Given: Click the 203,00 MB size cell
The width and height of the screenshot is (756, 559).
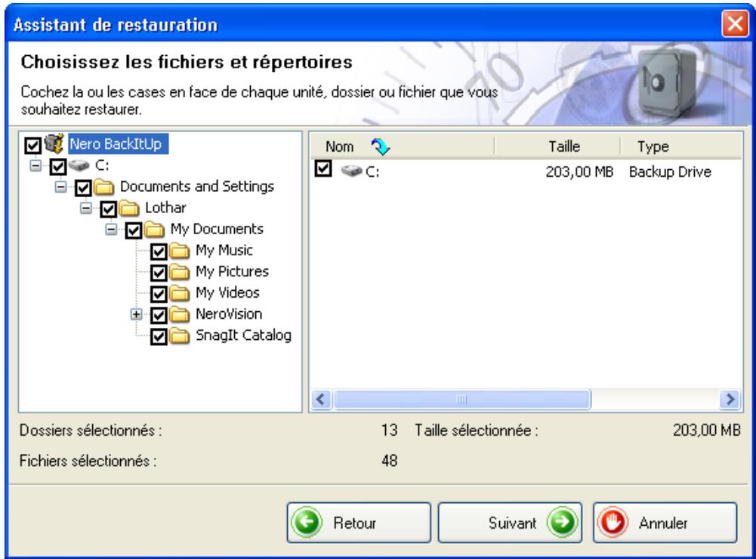Looking at the screenshot, I should 579,171.
